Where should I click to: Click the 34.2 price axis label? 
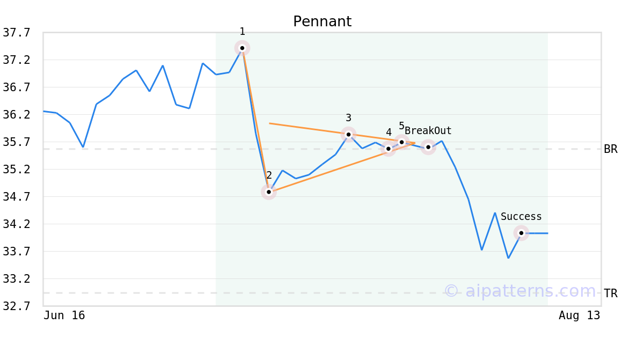point(17,224)
